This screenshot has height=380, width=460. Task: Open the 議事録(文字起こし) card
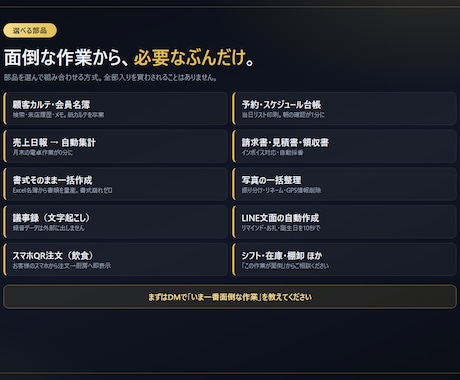(116, 222)
